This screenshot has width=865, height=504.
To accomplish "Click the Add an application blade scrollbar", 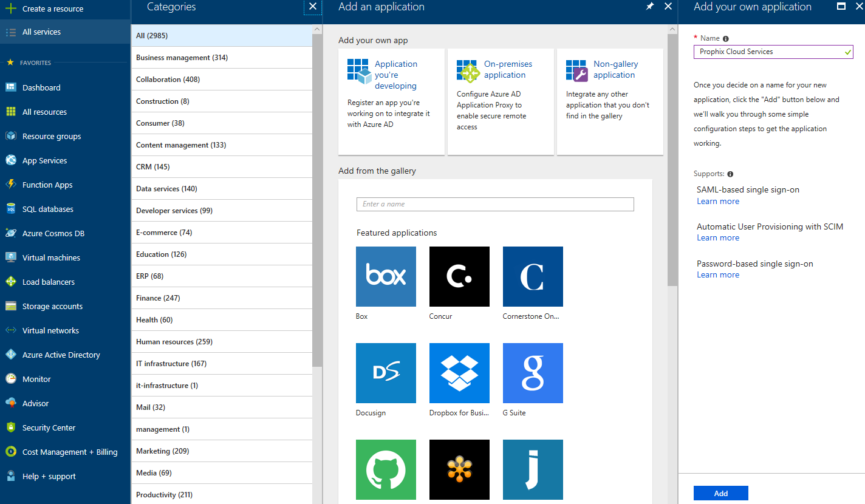I will pos(672,160).
